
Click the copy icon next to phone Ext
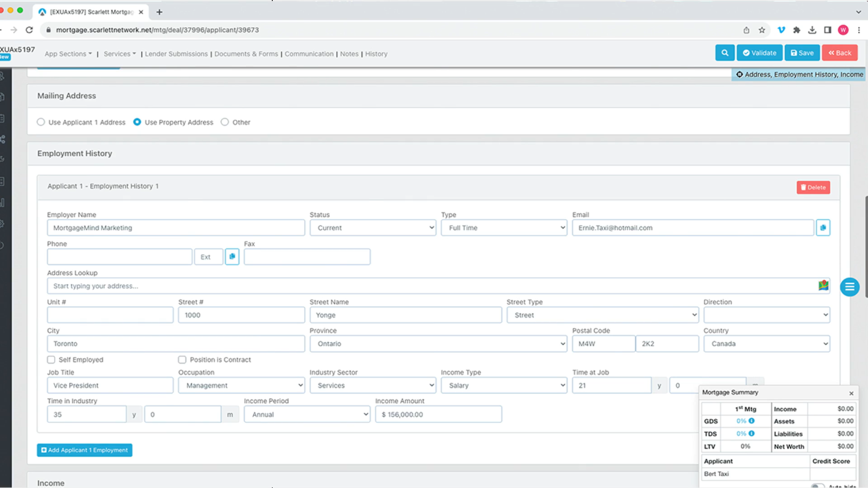click(232, 256)
